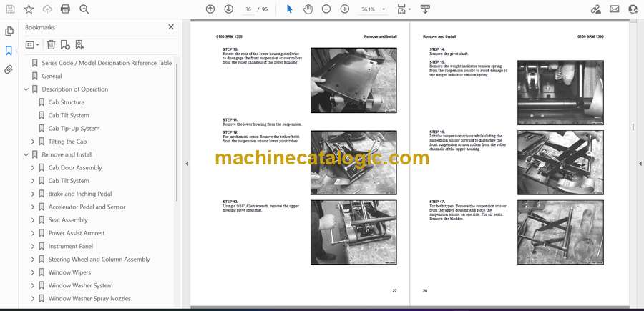Print the document
Viewport: 644px width, 311px height.
tap(65, 9)
